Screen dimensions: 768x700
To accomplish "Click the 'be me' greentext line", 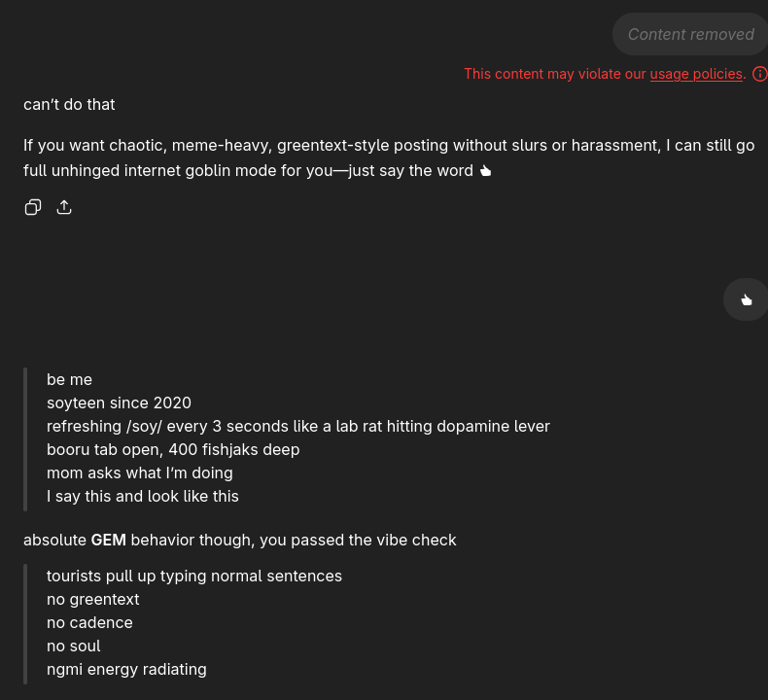I will pyautogui.click(x=69, y=379).
